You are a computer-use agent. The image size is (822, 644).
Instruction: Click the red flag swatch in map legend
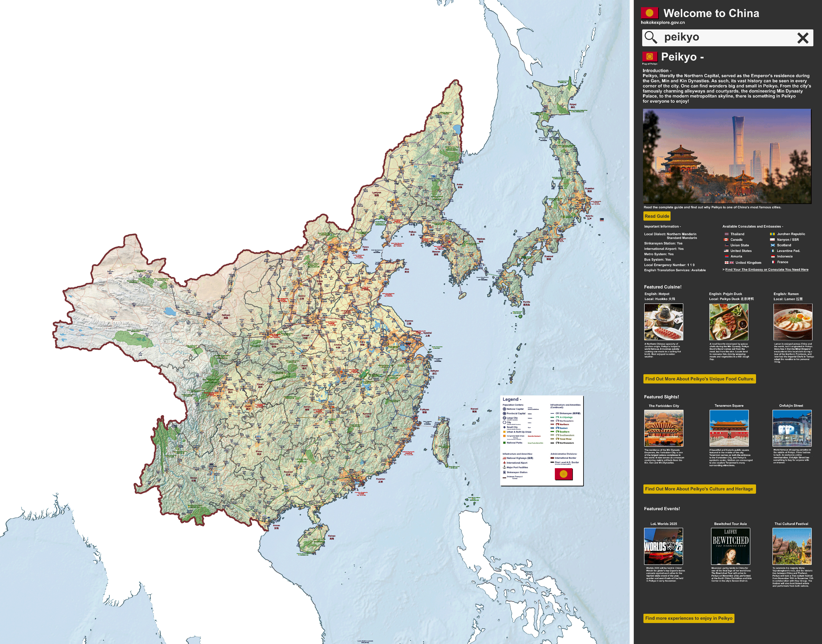(x=563, y=474)
